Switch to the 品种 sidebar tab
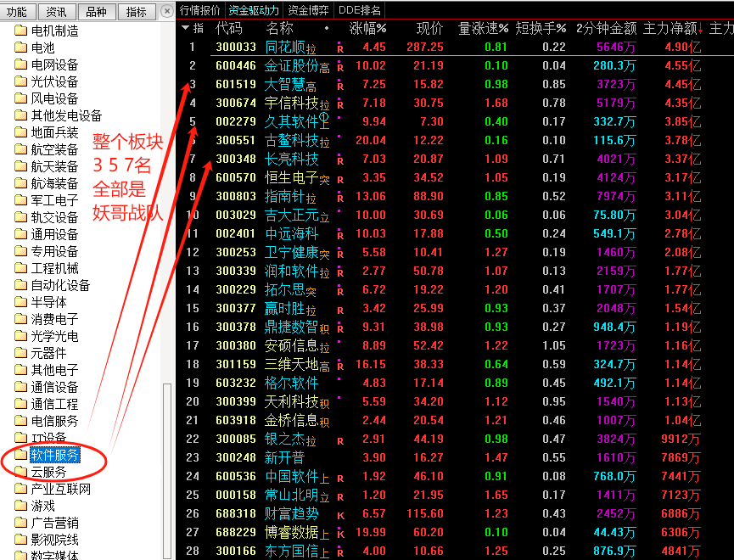The height and width of the screenshot is (560, 734). click(97, 12)
